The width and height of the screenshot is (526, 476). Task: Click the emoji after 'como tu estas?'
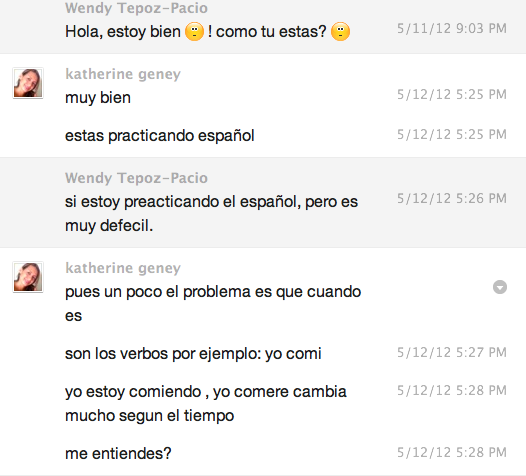click(x=340, y=32)
